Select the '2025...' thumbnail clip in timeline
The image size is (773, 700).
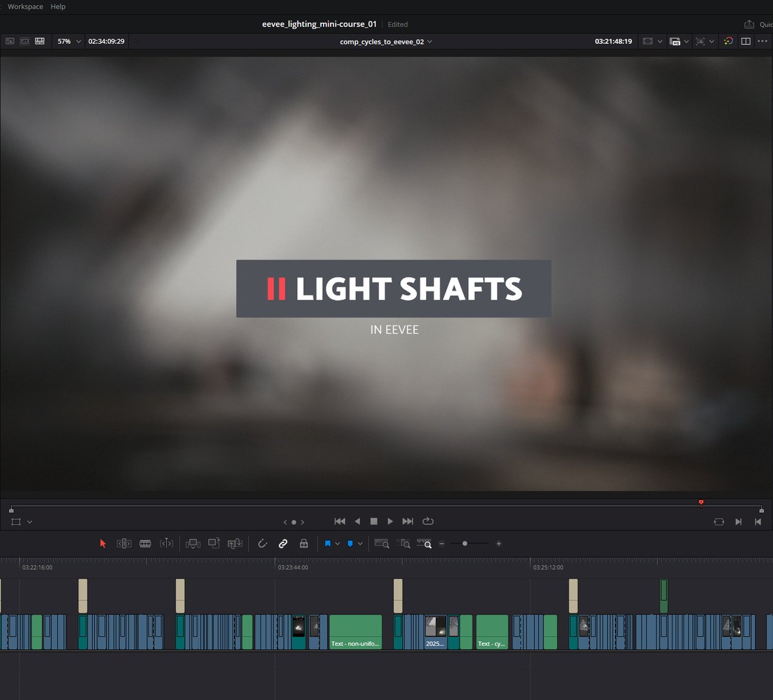[435, 632]
